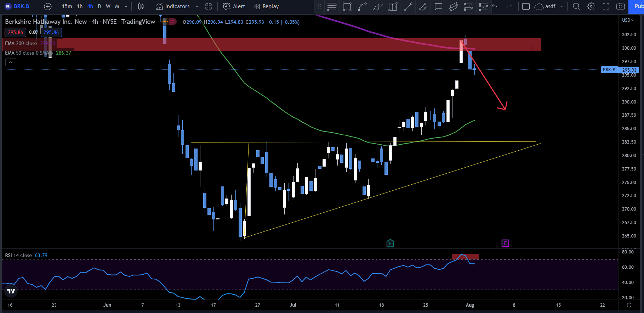Select the measure range tool
Screen dimensions: 644x313
point(393,7)
